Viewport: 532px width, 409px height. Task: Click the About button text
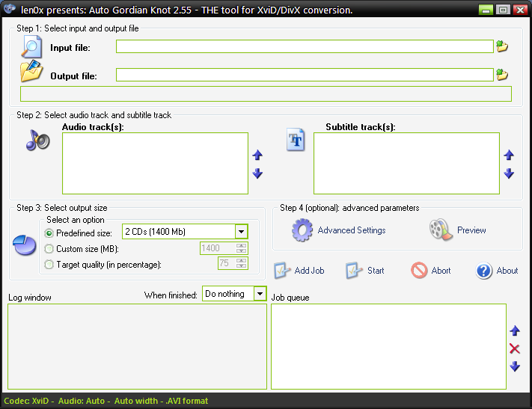(507, 271)
